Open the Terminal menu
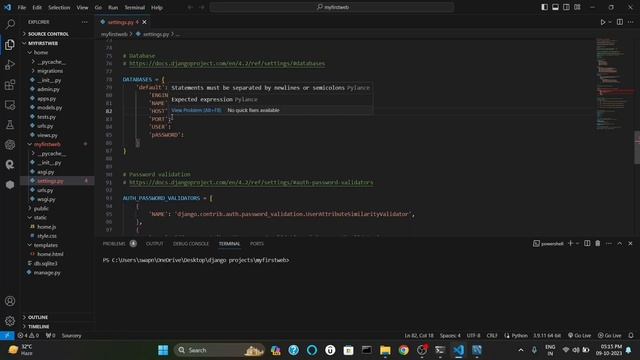 click(135, 7)
